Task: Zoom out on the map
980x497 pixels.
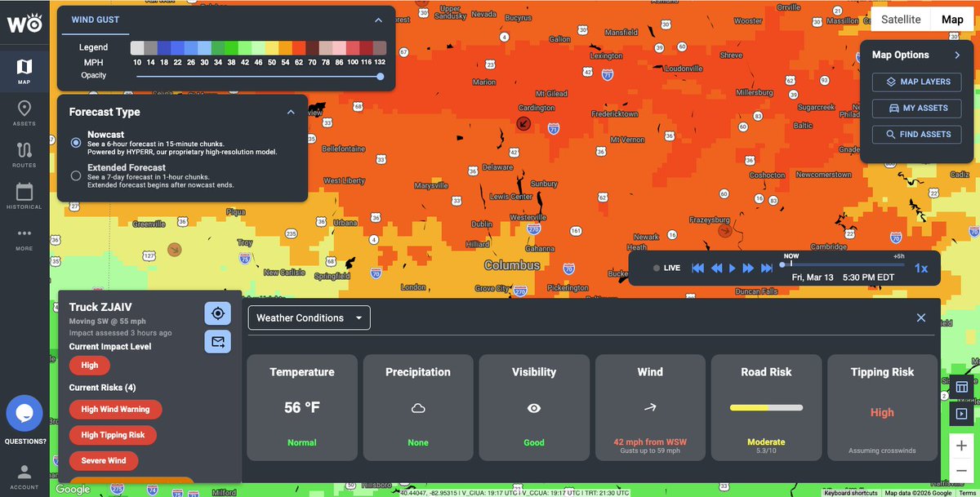Action: 962,472
